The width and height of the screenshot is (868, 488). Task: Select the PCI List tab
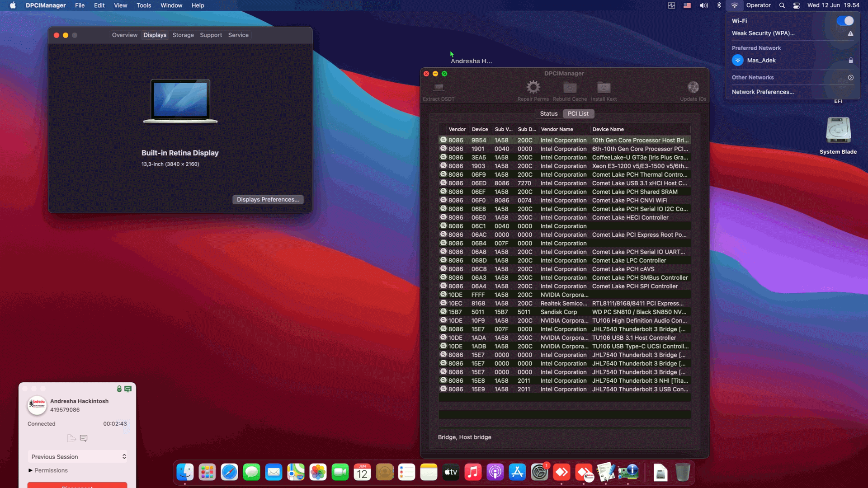[x=578, y=114]
